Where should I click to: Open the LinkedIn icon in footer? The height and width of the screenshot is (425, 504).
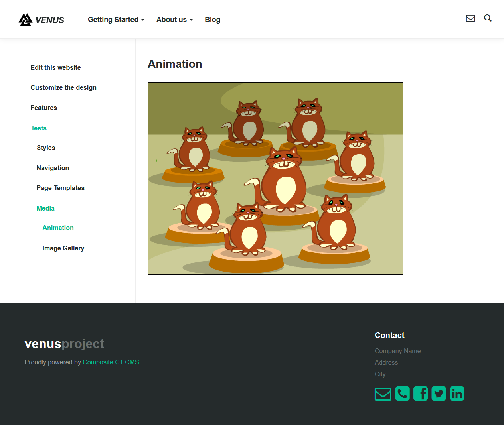[457, 394]
